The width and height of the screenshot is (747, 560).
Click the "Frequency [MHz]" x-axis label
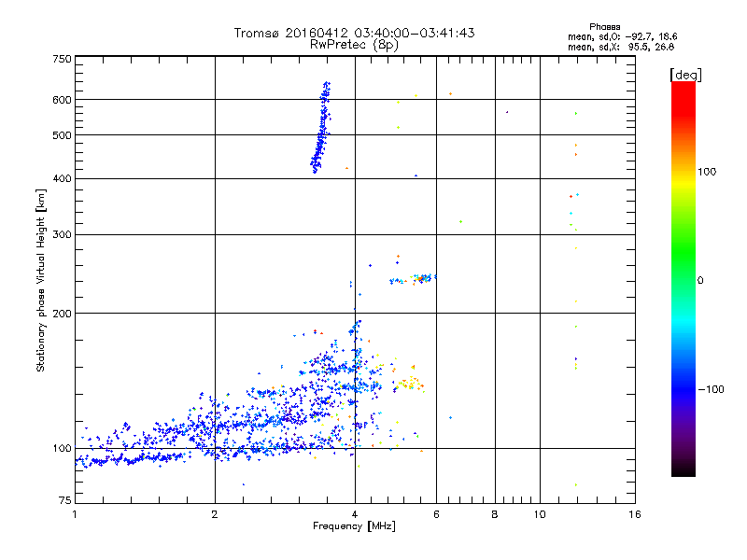click(354, 526)
